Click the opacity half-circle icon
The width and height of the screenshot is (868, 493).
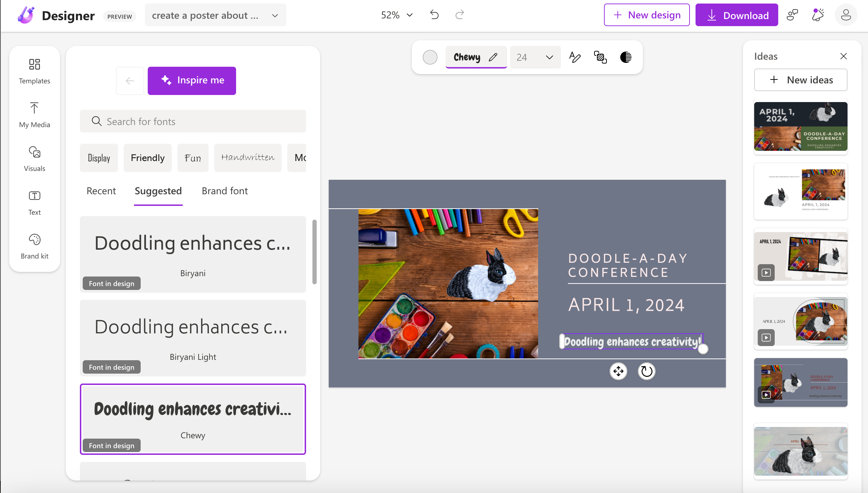[x=626, y=57]
